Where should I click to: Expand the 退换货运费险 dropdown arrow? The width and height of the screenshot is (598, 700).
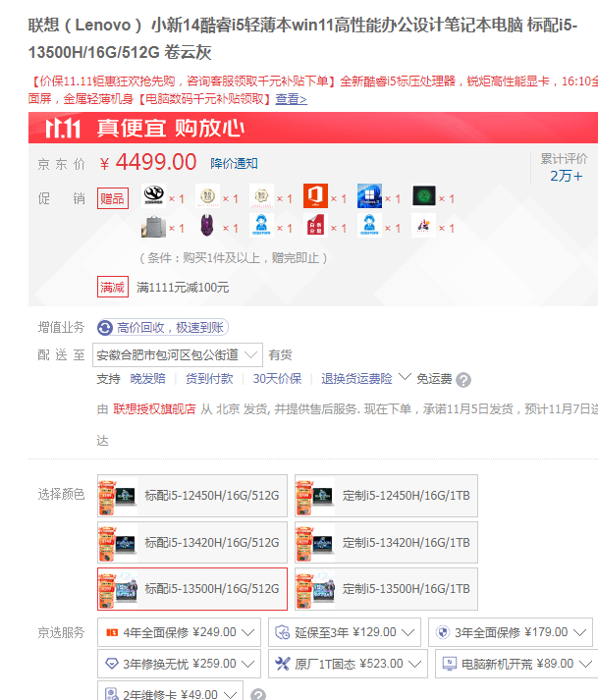click(402, 379)
